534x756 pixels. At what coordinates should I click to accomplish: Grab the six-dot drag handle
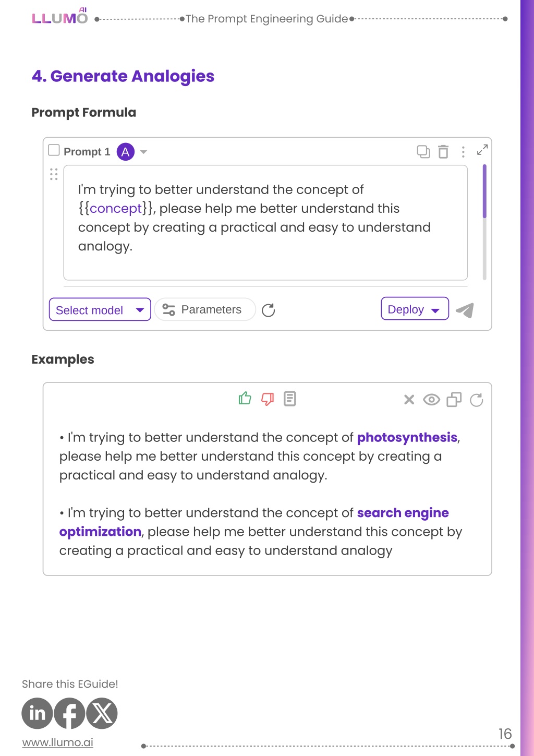pos(54,174)
